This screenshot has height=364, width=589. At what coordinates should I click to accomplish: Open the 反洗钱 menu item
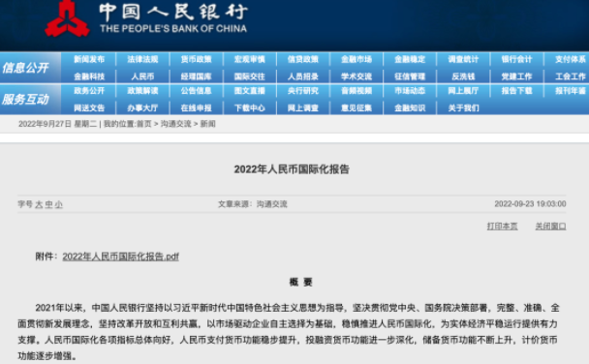click(463, 76)
